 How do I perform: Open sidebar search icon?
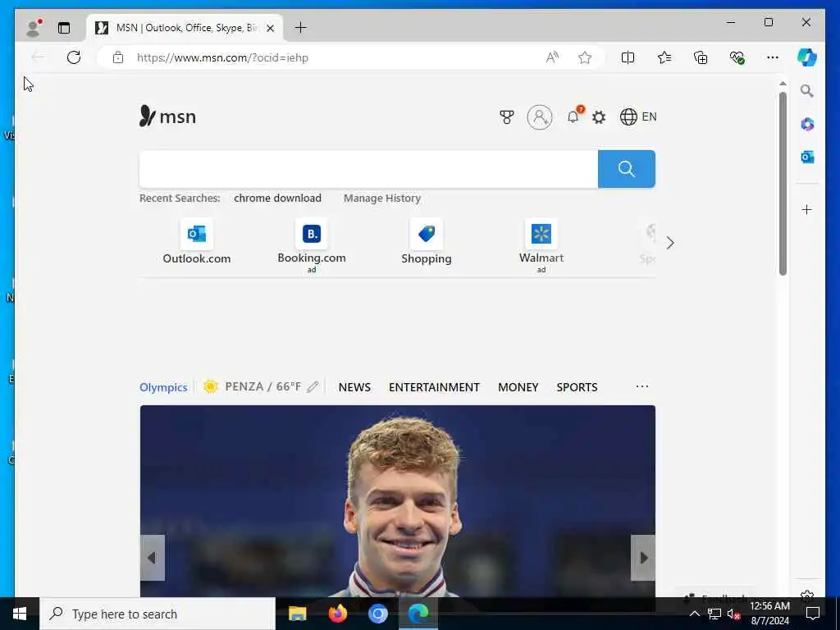[x=807, y=90]
